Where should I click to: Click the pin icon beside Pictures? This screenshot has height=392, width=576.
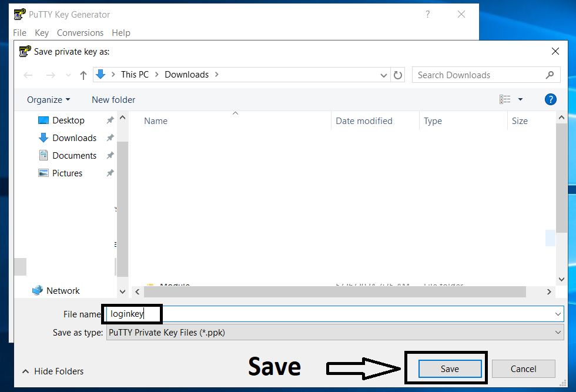pos(110,173)
